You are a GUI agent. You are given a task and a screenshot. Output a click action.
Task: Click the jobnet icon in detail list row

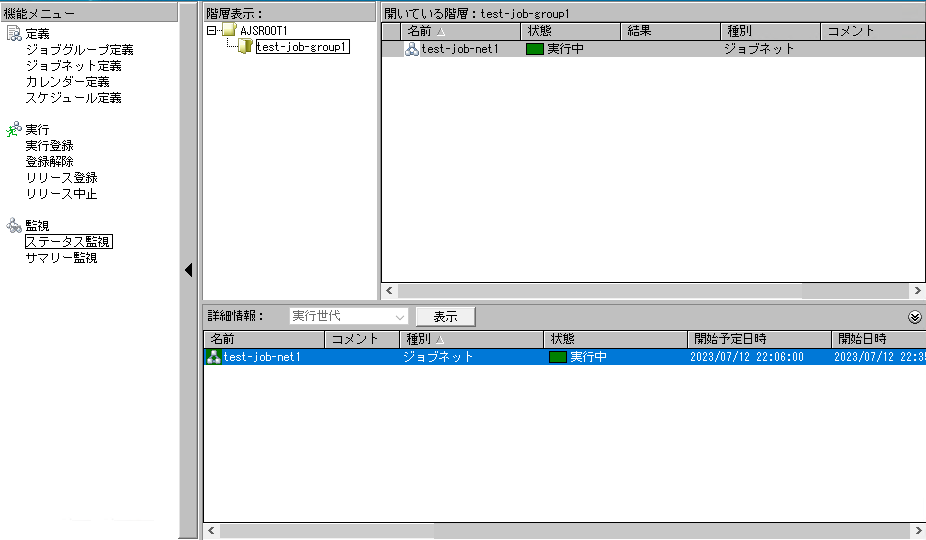pyautogui.click(x=213, y=356)
